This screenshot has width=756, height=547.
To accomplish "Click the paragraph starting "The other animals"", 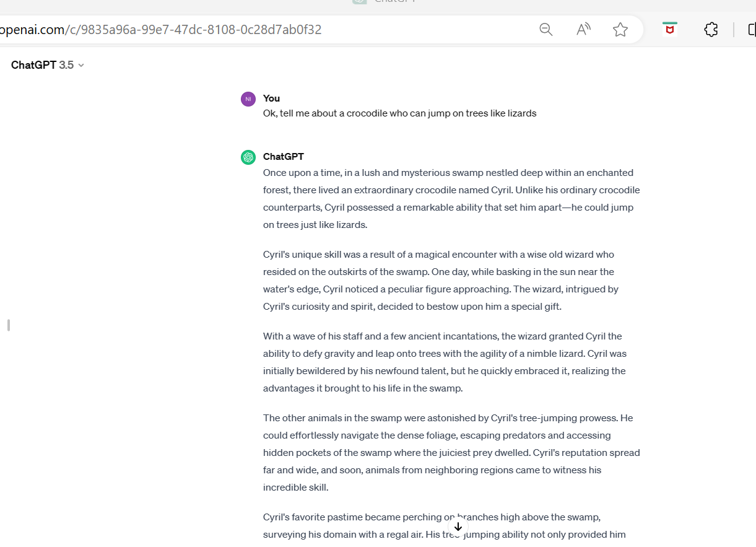I will point(451,452).
